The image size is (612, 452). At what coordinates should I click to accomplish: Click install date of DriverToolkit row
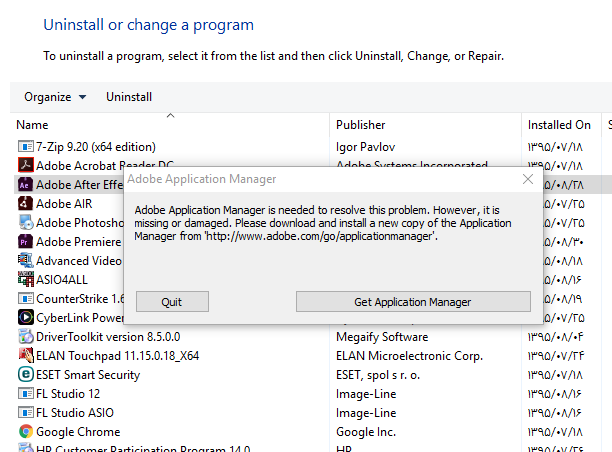click(x=555, y=337)
